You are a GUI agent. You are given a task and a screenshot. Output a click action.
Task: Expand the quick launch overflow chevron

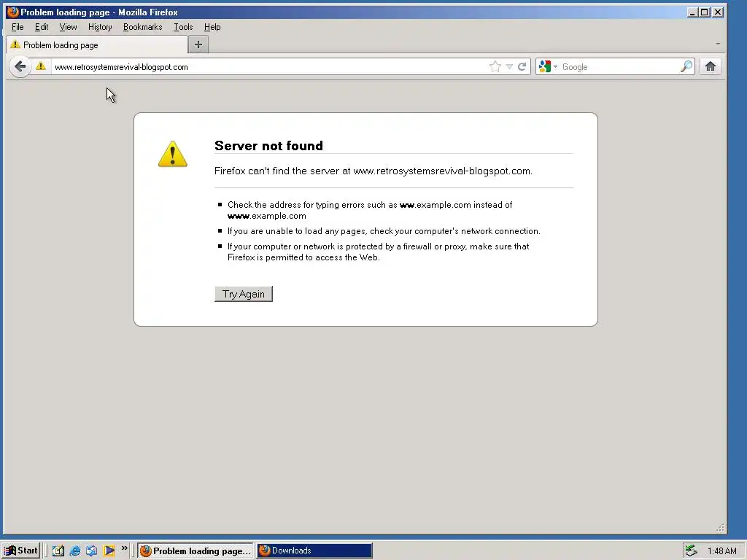124,548
